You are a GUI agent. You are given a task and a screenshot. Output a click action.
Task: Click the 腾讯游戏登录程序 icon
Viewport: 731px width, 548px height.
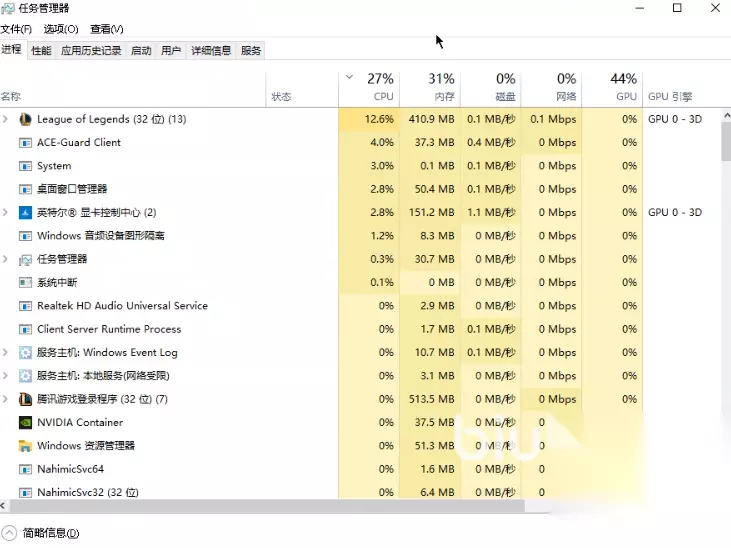coord(25,399)
